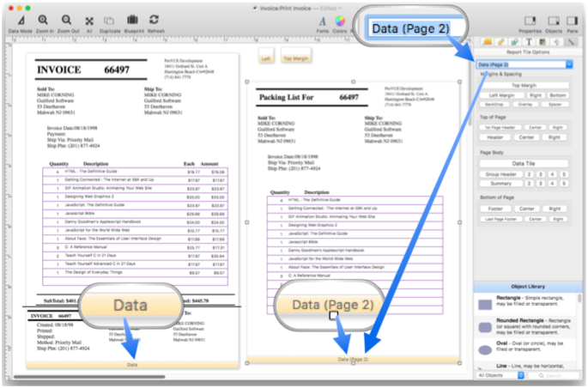Screen dimensions: 588x388
Task: Open the wand report tile tab
Action: [x=570, y=42]
